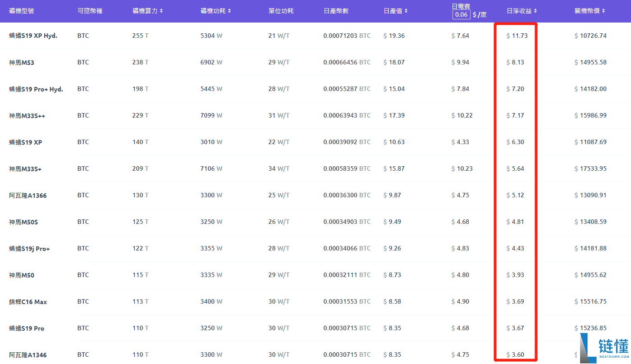Select the $ 17533.95 shutdown price cell
The height and width of the screenshot is (364, 631).
coord(590,168)
